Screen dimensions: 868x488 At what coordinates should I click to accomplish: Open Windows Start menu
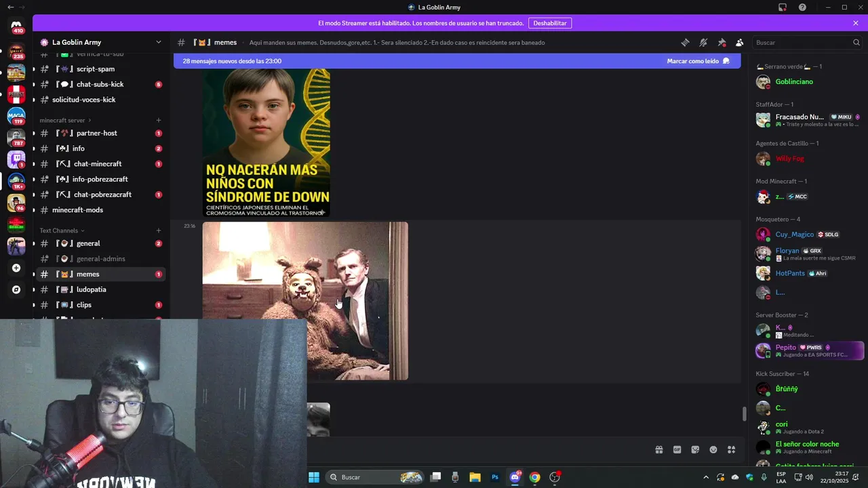tap(314, 477)
